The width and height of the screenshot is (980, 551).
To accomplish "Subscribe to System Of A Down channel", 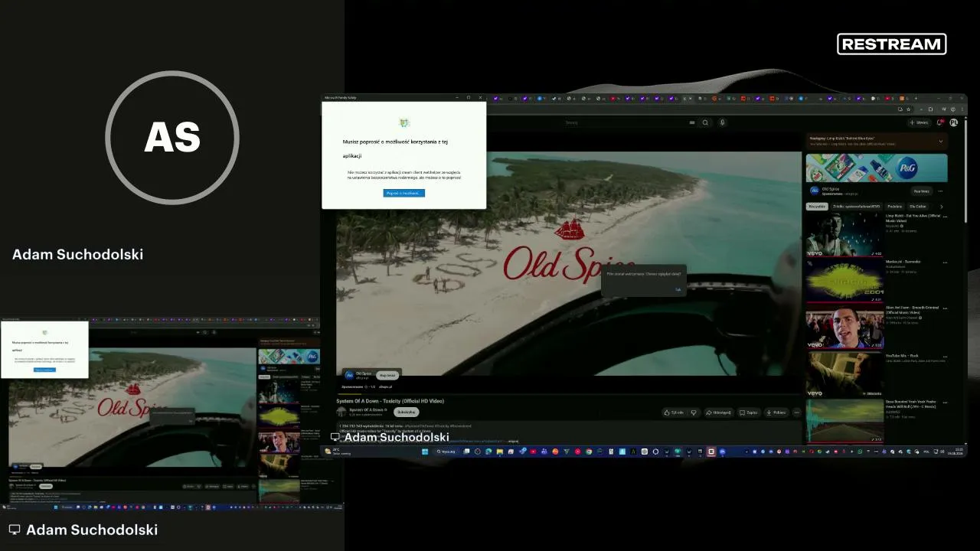I will tap(406, 412).
